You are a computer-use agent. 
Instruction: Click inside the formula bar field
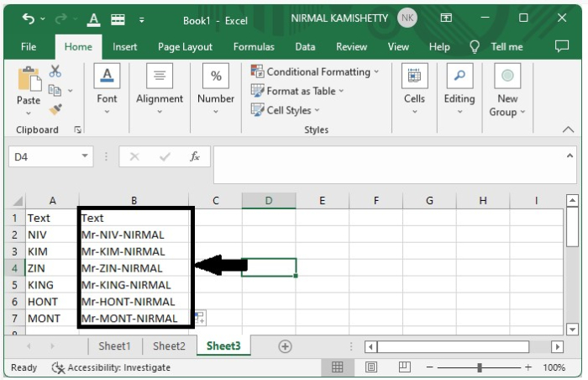[x=389, y=165]
